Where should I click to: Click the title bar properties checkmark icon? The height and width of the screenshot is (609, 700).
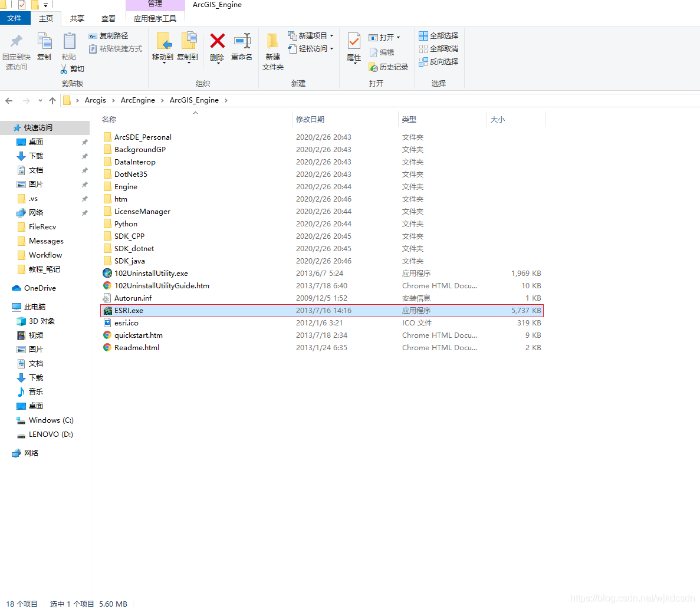click(x=21, y=5)
